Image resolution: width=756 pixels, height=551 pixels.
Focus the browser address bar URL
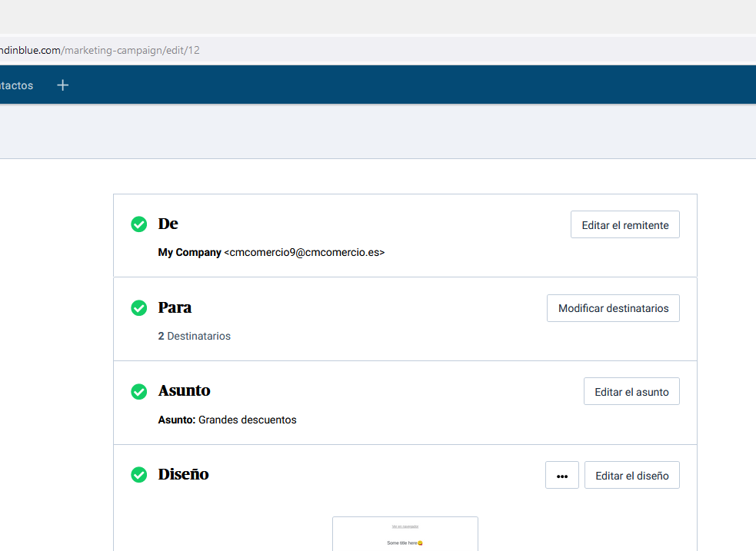coord(100,50)
